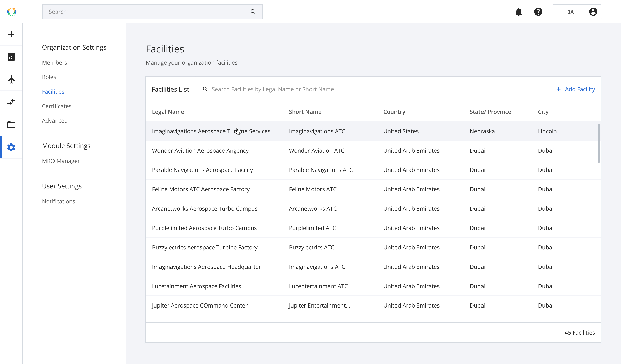
Task: Click the magnifier icon in the top search
Action: (x=253, y=12)
